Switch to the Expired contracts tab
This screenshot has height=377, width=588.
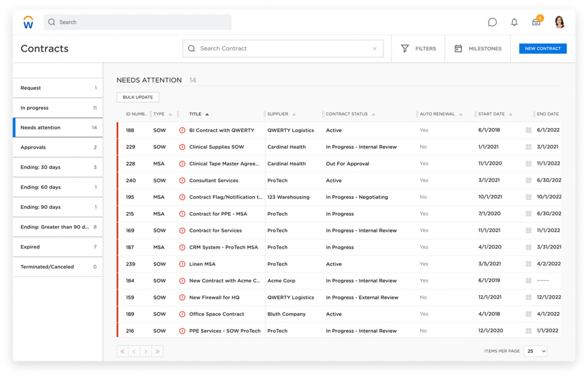58,247
